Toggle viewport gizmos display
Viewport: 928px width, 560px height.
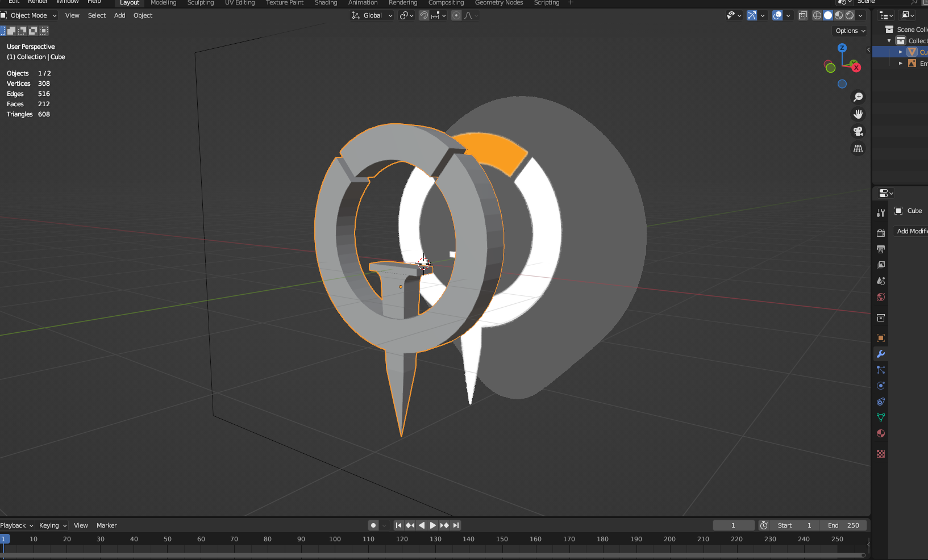(x=752, y=15)
